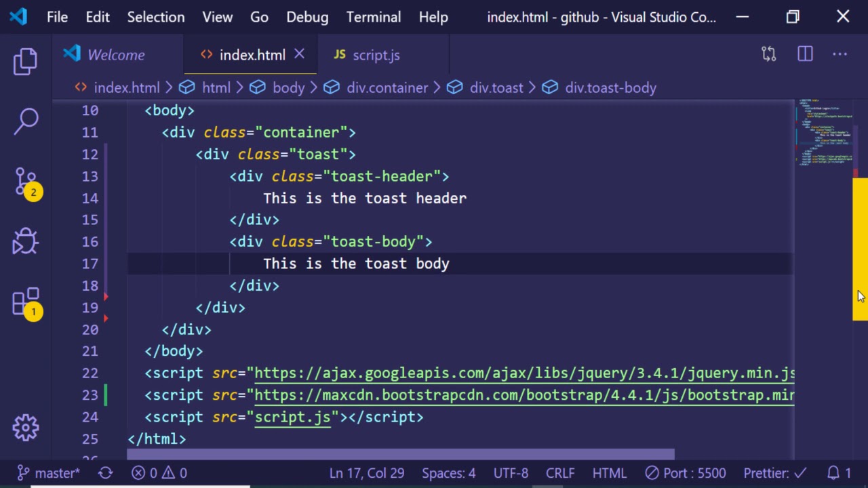Open the editor More Actions ellipsis

(840, 55)
